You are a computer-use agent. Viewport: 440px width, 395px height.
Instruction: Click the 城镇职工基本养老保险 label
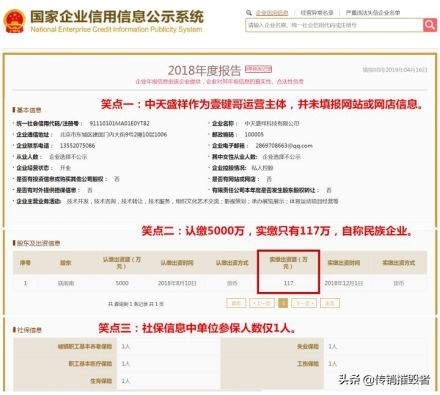(x=85, y=347)
